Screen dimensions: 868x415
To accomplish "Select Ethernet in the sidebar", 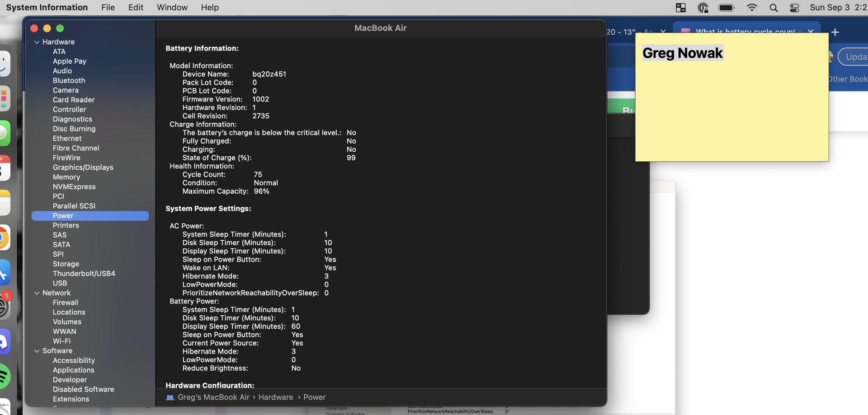I will coord(67,139).
